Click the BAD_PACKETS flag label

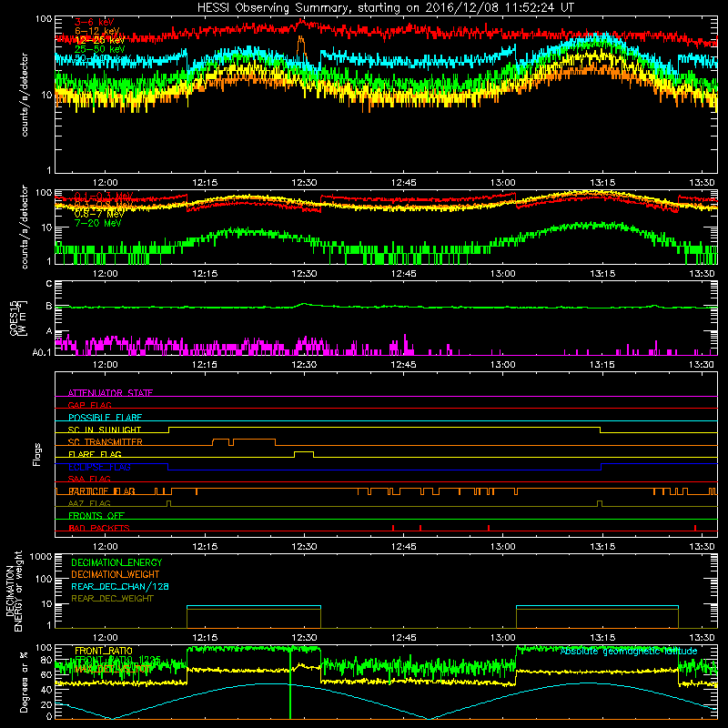click(x=99, y=529)
